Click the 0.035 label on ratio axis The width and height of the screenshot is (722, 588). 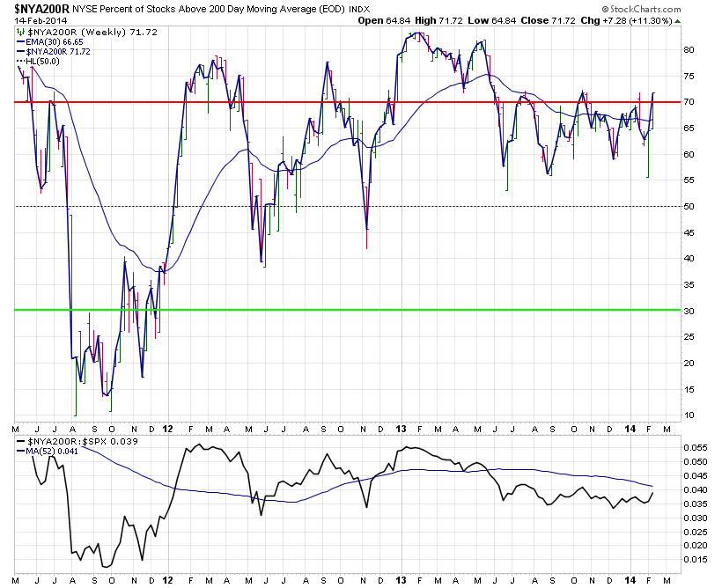(696, 503)
